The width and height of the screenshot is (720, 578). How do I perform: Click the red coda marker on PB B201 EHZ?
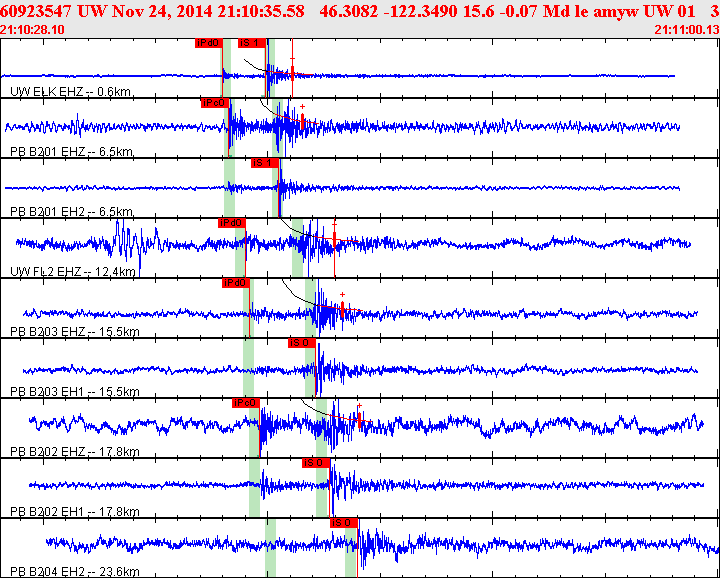pos(303,121)
